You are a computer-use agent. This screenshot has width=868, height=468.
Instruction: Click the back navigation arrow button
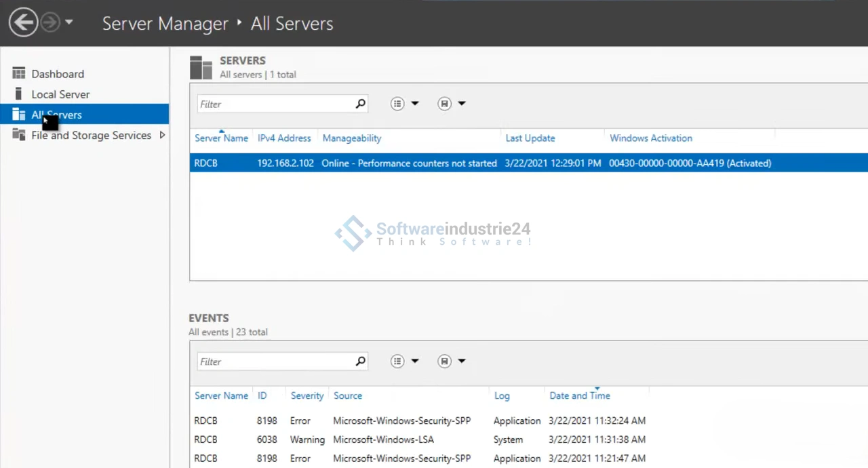23,22
